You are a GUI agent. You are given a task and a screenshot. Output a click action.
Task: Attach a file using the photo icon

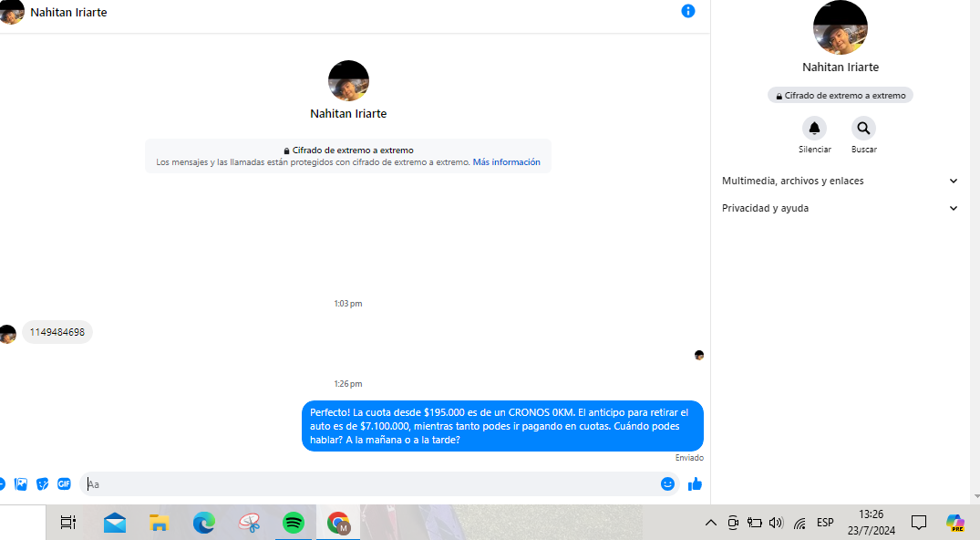21,483
